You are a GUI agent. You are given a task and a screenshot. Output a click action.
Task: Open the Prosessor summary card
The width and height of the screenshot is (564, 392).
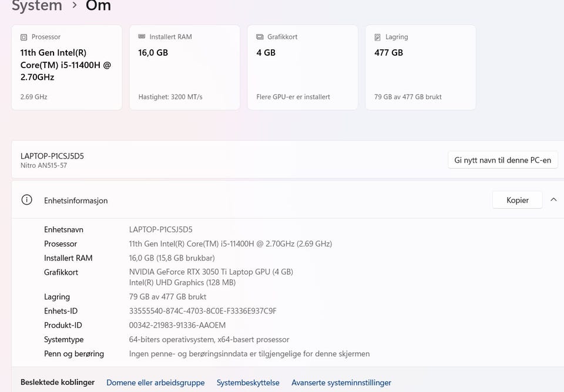coord(67,67)
